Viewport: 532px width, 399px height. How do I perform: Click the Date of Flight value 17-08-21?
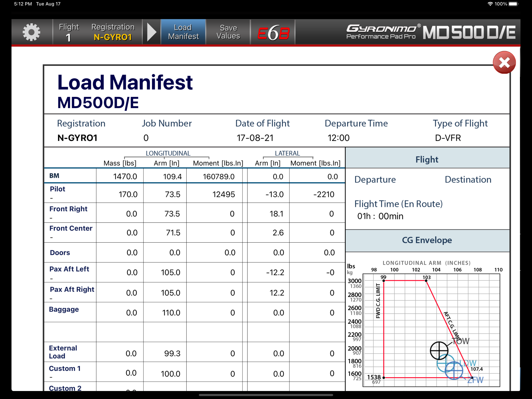tap(255, 138)
